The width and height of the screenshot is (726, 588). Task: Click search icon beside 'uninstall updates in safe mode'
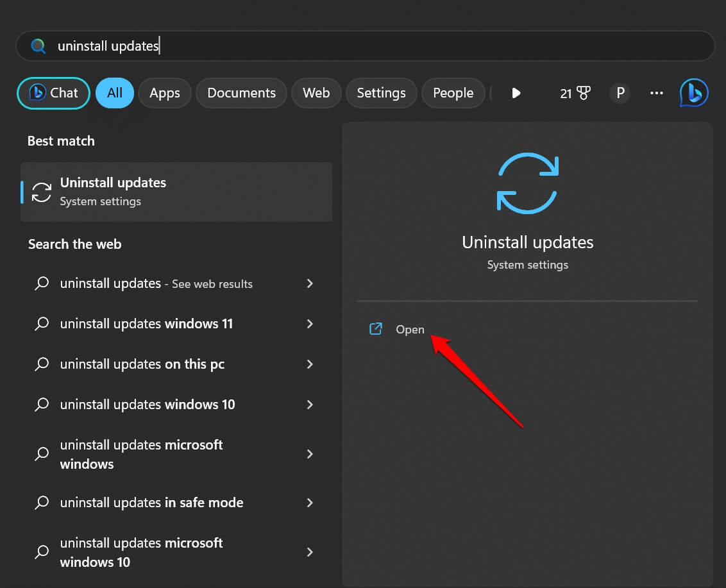pyautogui.click(x=42, y=502)
